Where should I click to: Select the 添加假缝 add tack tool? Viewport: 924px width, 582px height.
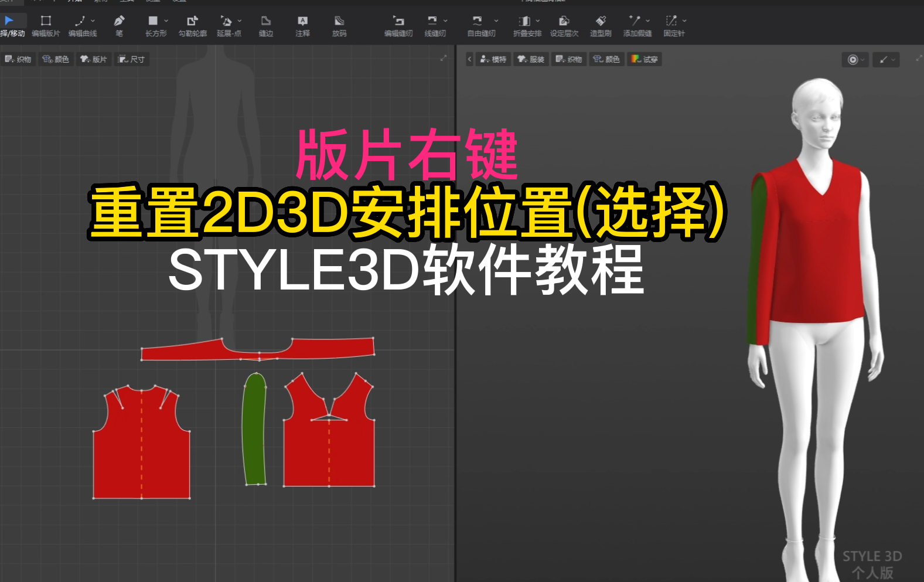[637, 26]
